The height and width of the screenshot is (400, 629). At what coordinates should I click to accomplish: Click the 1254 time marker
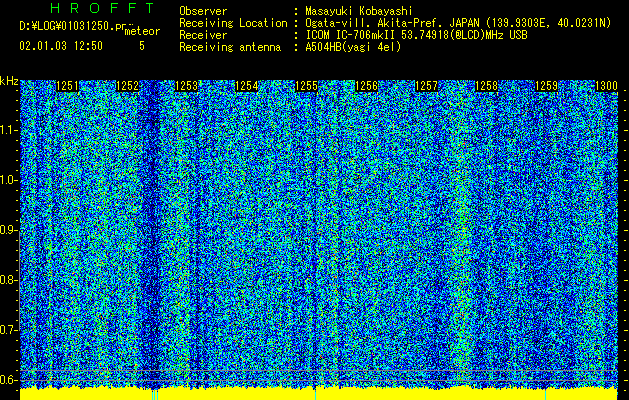click(x=246, y=86)
